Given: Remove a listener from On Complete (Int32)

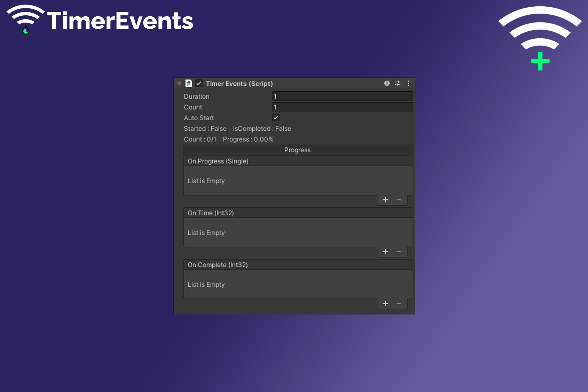Looking at the screenshot, I should [x=399, y=304].
